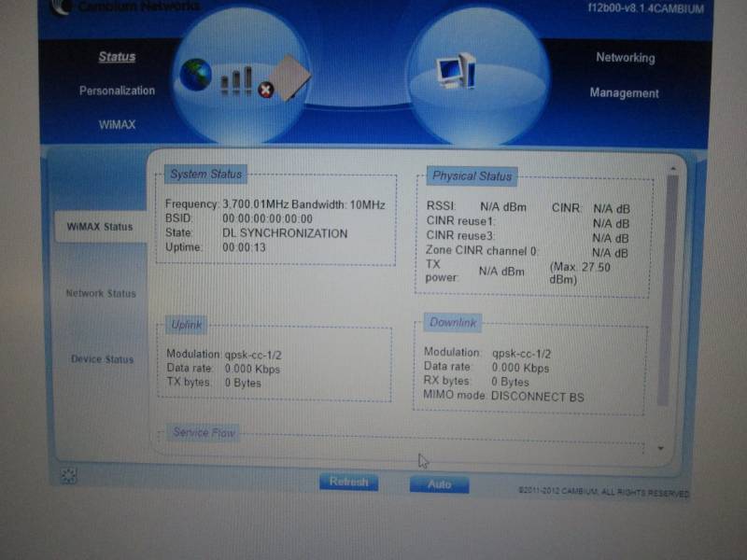Click the desktop computer icon
The height and width of the screenshot is (560, 747).
pyautogui.click(x=457, y=71)
